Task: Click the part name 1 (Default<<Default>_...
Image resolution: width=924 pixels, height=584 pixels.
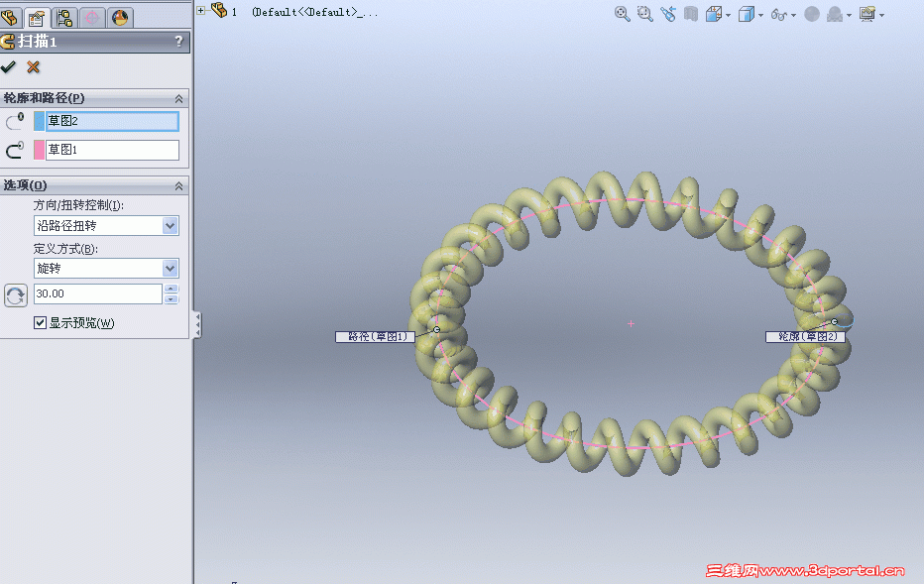Action: point(304,12)
